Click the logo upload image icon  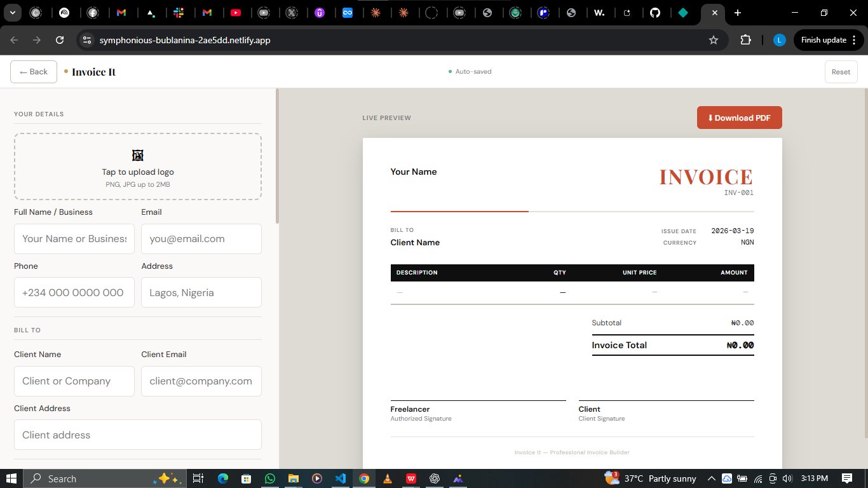[x=138, y=156]
